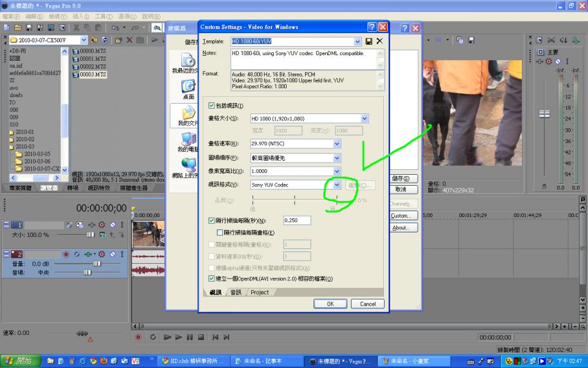Viewport: 588px width, 368px height.
Task: Solo audio track 2
Action: (121, 254)
